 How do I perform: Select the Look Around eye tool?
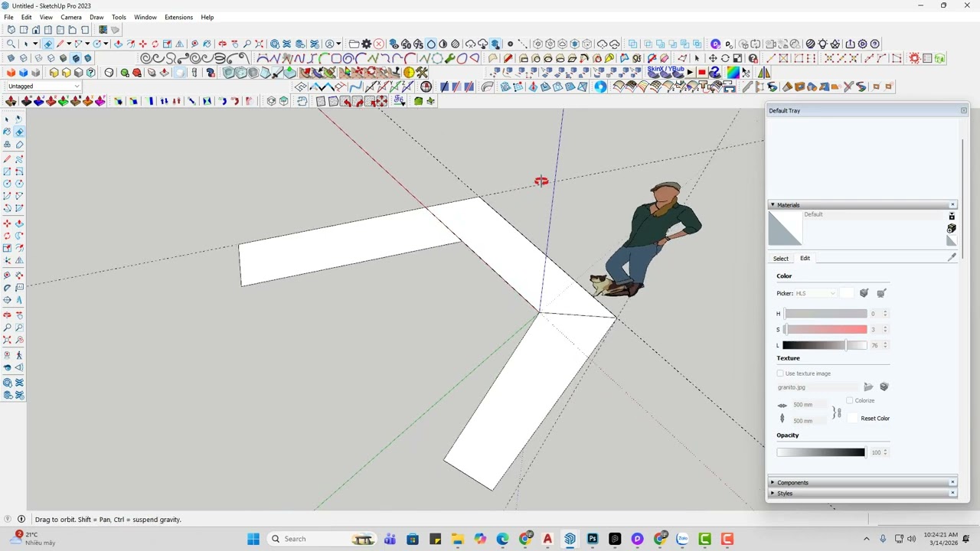point(7,367)
